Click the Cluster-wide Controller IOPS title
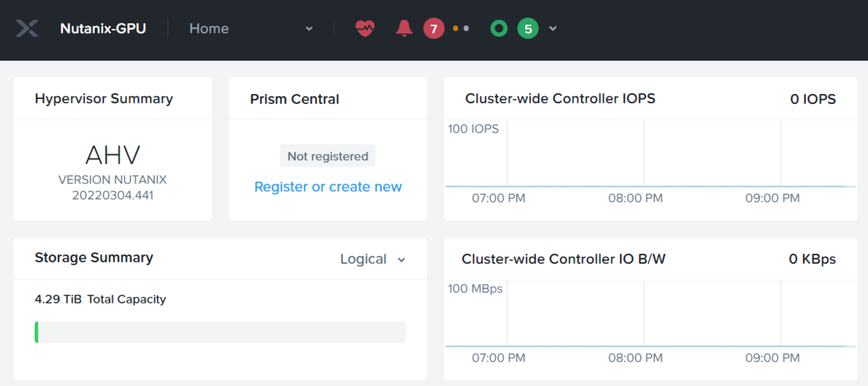Viewport: 868px width, 386px height. pyautogui.click(x=561, y=98)
